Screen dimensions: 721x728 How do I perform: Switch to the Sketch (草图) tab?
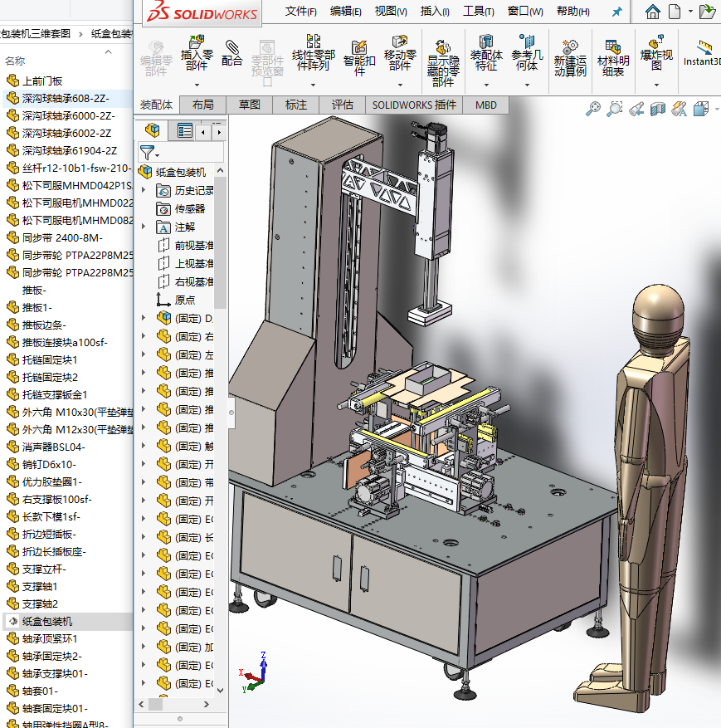(249, 105)
